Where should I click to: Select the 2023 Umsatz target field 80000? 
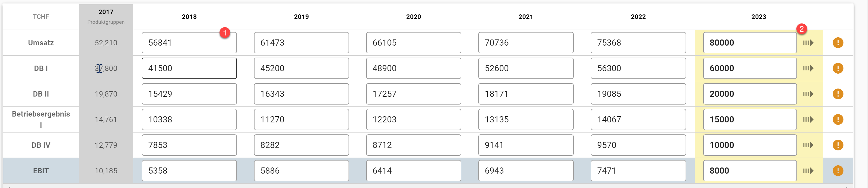[x=750, y=43]
